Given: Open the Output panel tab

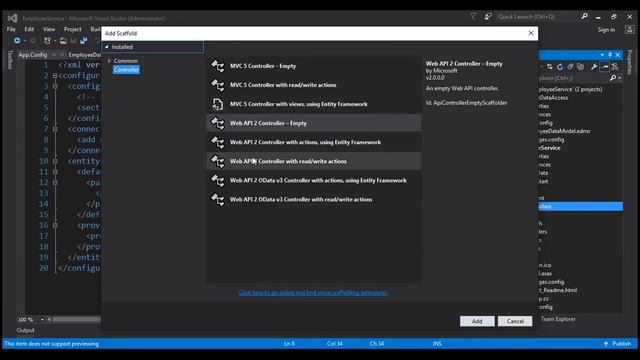Looking at the screenshot, I should pyautogui.click(x=25, y=330).
